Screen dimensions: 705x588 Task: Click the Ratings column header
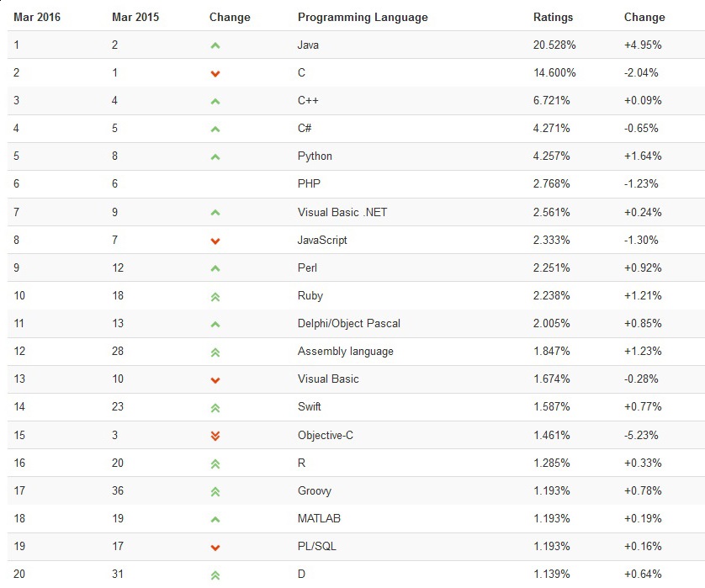coord(553,17)
